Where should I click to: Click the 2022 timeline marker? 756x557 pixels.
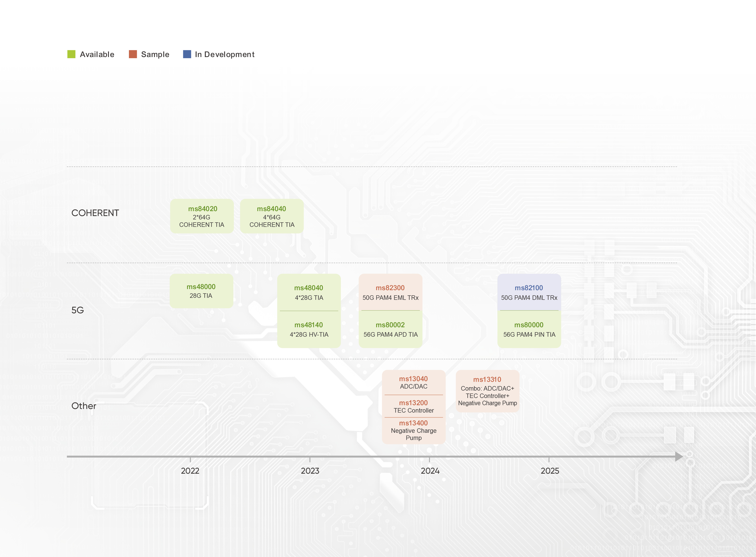(x=190, y=471)
